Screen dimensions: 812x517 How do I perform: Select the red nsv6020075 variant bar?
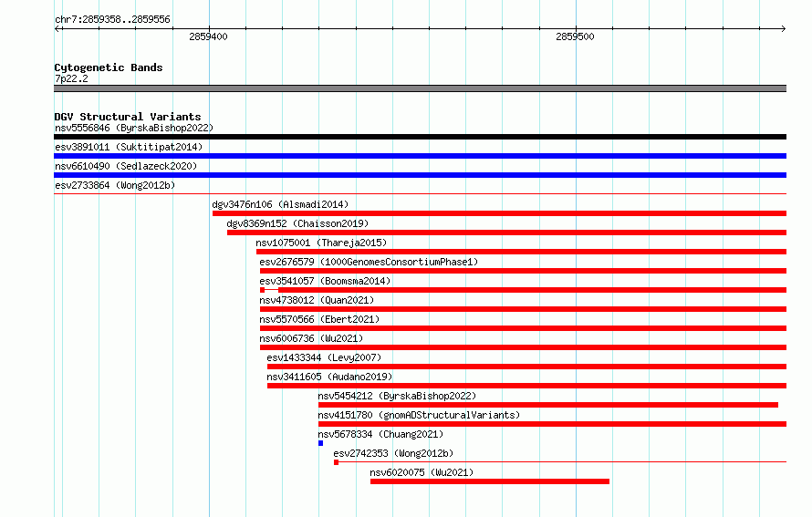[490, 481]
